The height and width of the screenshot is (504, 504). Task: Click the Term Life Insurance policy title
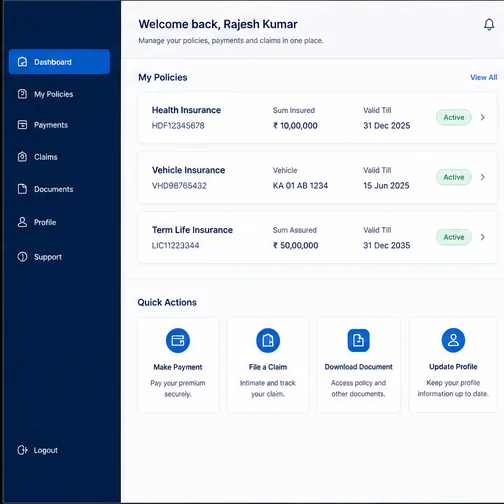(x=192, y=230)
